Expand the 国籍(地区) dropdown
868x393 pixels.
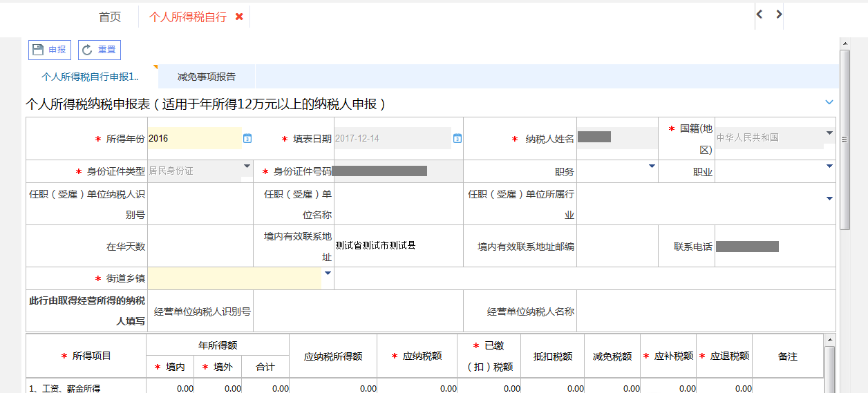click(x=829, y=133)
